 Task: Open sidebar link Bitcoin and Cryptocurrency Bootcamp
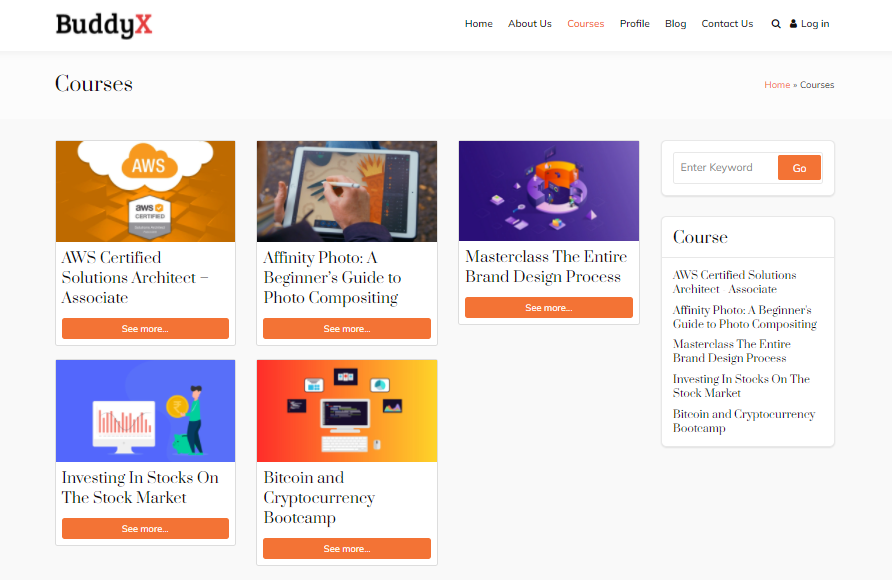click(744, 421)
